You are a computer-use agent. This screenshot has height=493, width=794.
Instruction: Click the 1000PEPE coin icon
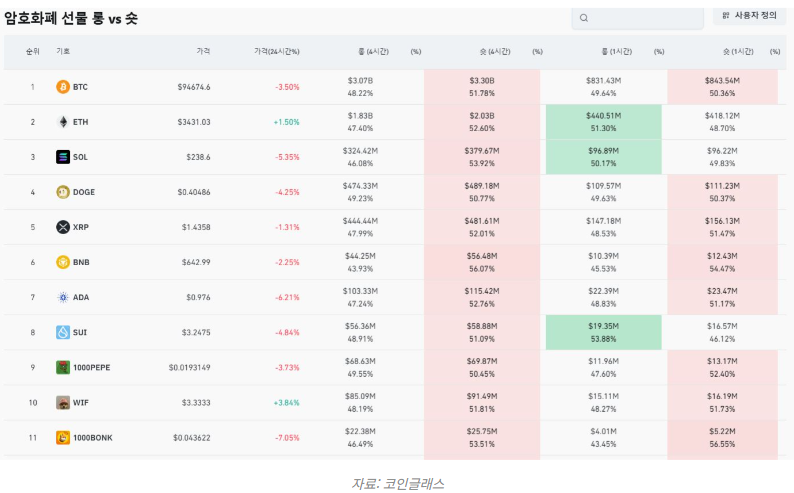coord(63,367)
